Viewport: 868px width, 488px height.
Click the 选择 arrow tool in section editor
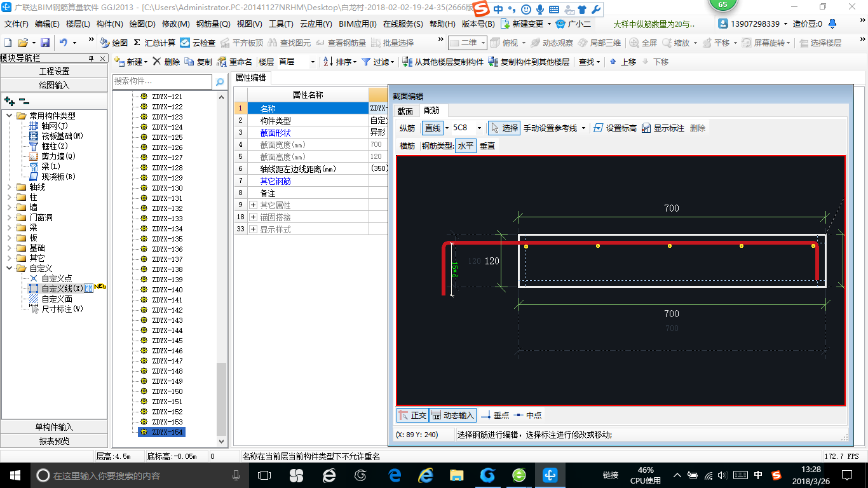[505, 128]
